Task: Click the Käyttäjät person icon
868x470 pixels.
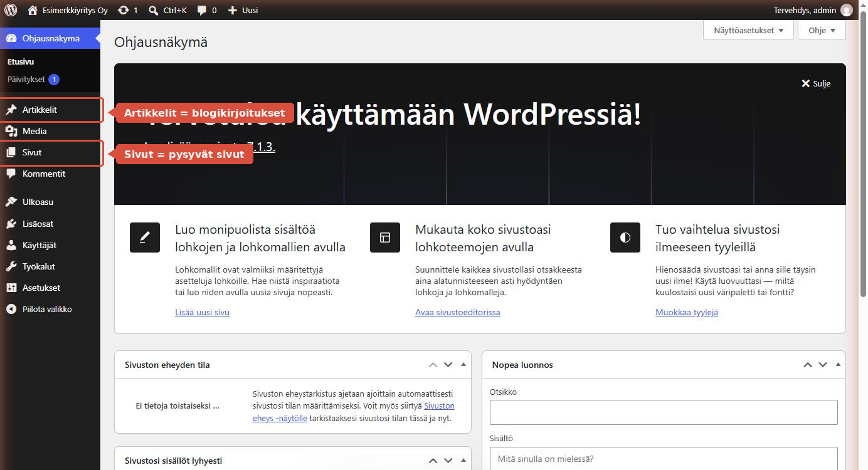Action: 11,245
